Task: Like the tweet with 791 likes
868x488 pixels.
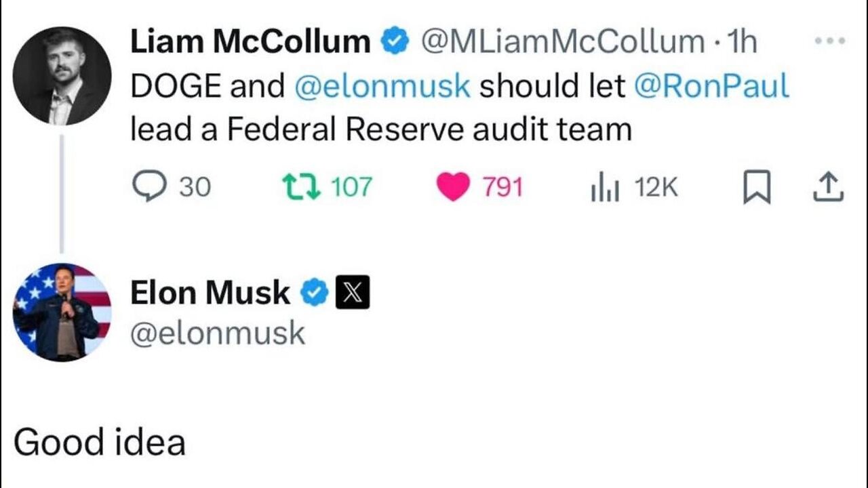Action: 453,186
